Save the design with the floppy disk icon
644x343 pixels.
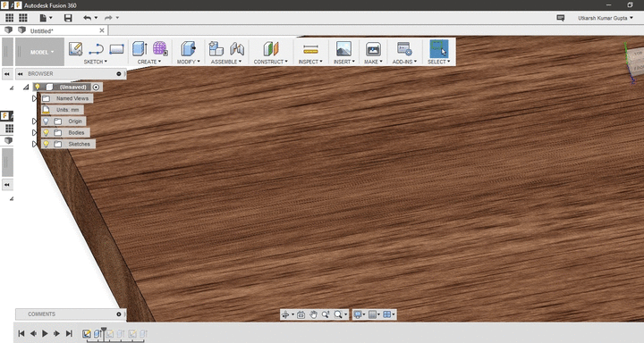click(68, 18)
